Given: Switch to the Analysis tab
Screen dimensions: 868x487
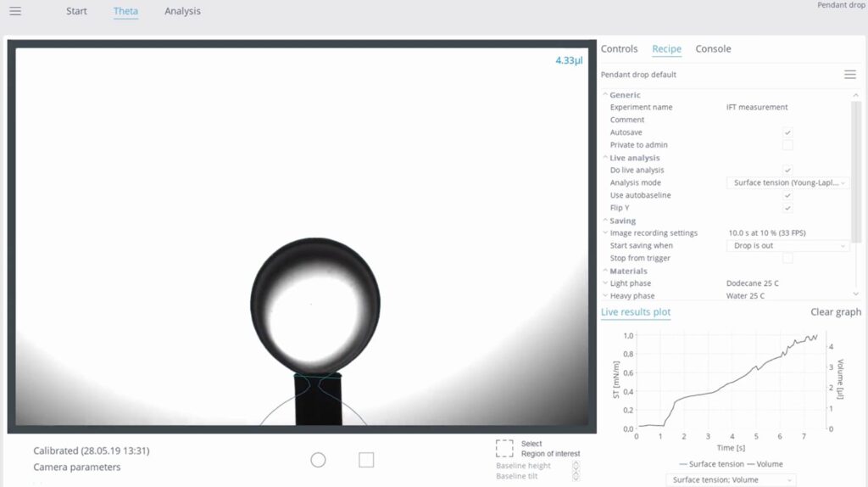Looking at the screenshot, I should tap(182, 12).
